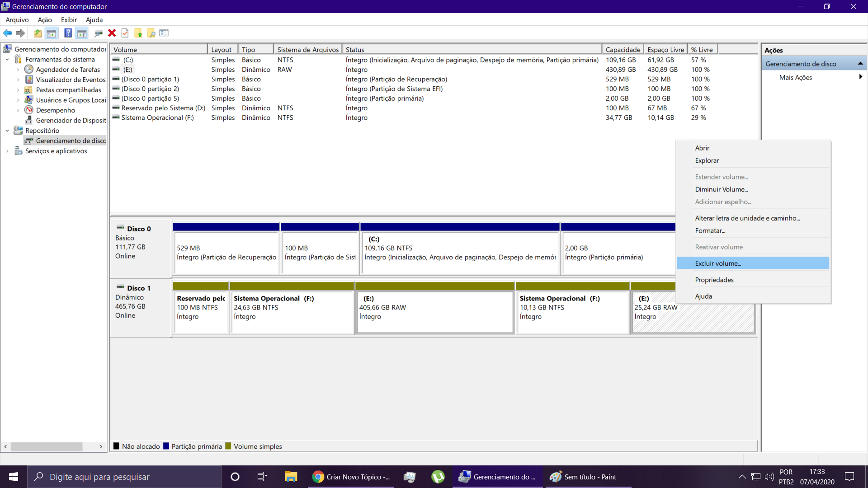Toggle the Show/Hide Console Tree icon
868x488 pixels.
tap(52, 33)
